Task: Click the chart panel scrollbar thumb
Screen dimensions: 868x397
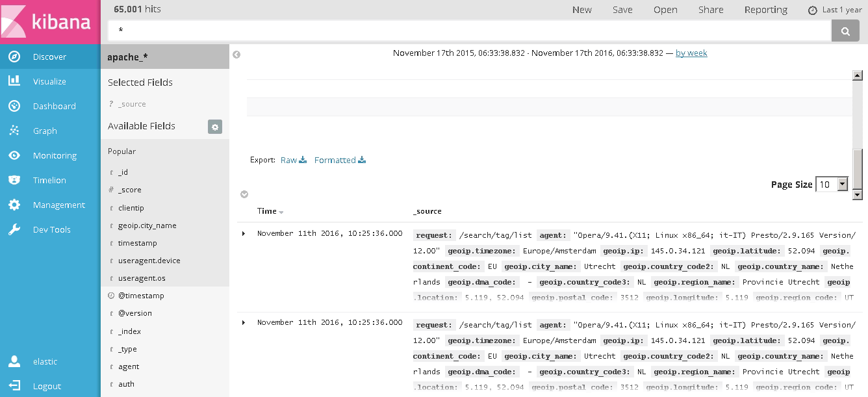Action: tap(858, 168)
